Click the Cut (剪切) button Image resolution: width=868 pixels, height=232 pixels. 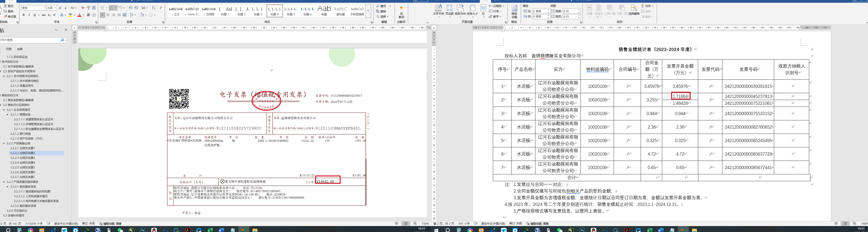9,6
